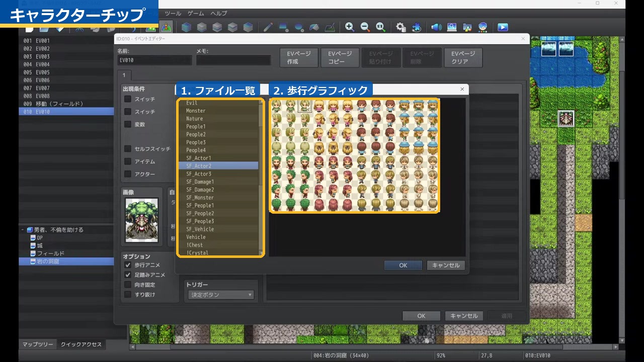Click キャンセル in the Event Editor window
This screenshot has height=362, width=644.
click(464, 316)
